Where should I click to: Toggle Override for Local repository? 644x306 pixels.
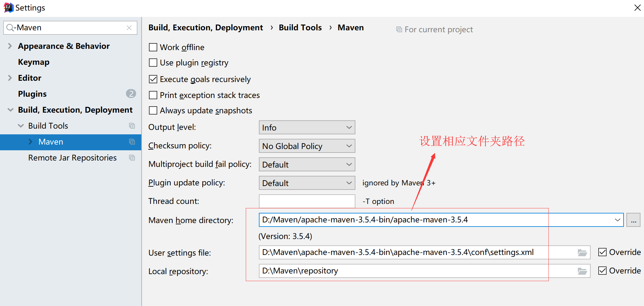click(x=602, y=271)
